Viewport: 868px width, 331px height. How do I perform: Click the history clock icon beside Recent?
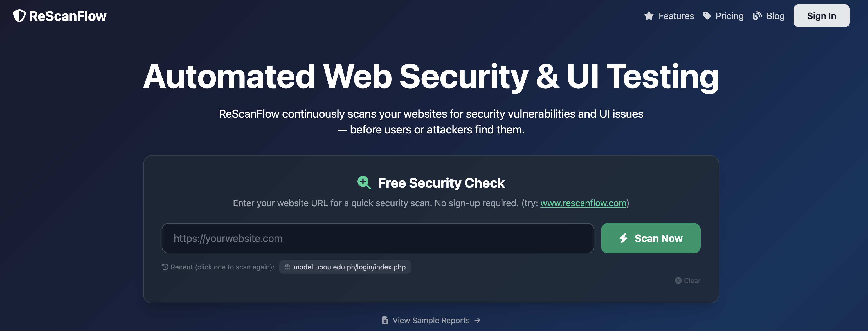click(165, 267)
